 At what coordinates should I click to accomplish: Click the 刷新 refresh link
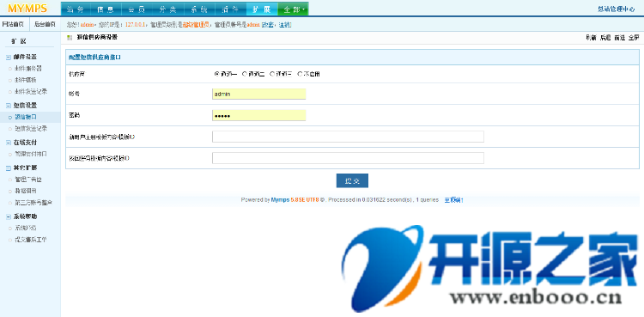(x=591, y=38)
